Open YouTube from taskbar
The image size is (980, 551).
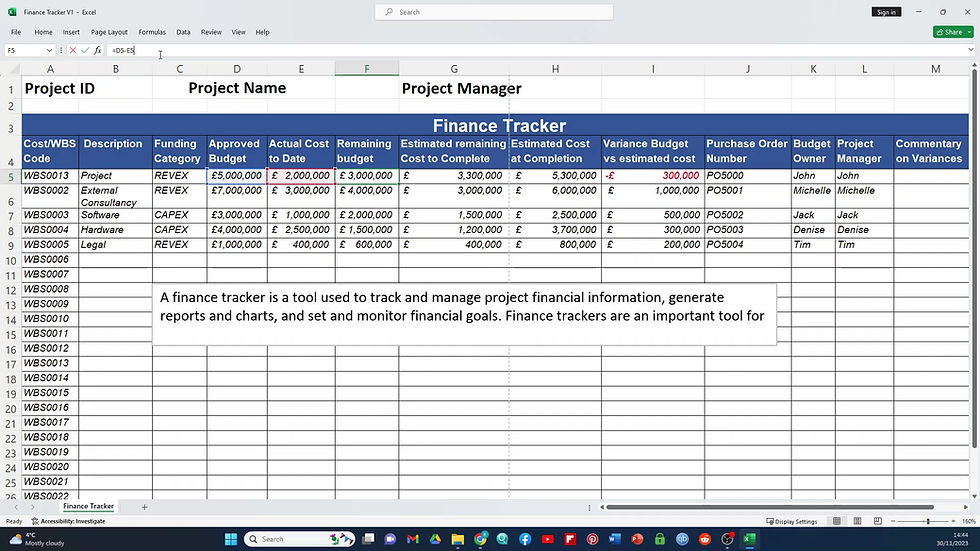pos(548,539)
